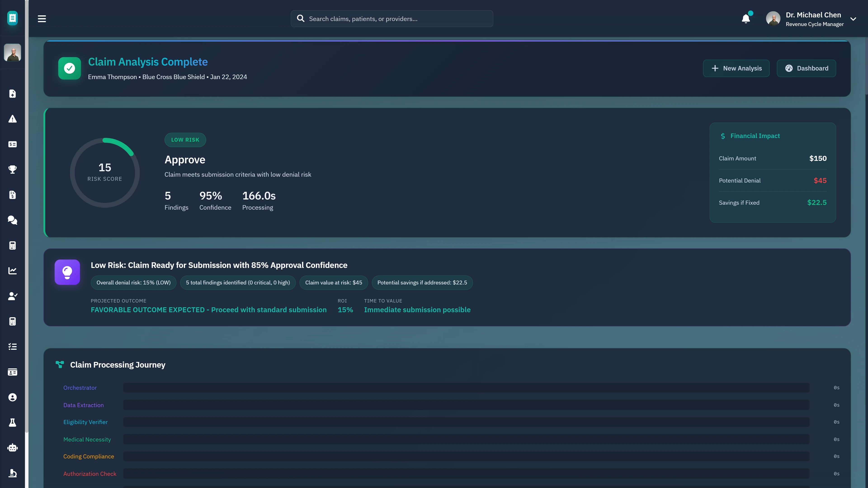Open the robot icon in sidebar
Screen dimensions: 868x488
coord(12,448)
